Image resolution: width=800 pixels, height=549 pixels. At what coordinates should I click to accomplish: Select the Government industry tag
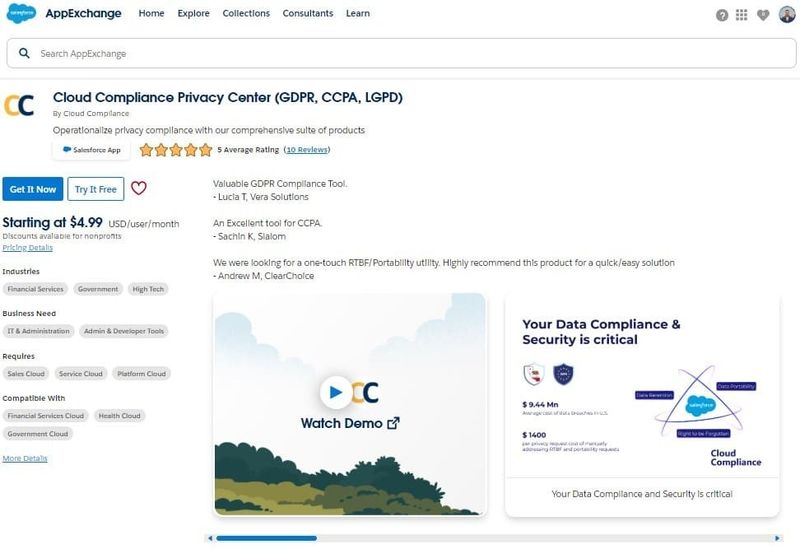point(98,289)
